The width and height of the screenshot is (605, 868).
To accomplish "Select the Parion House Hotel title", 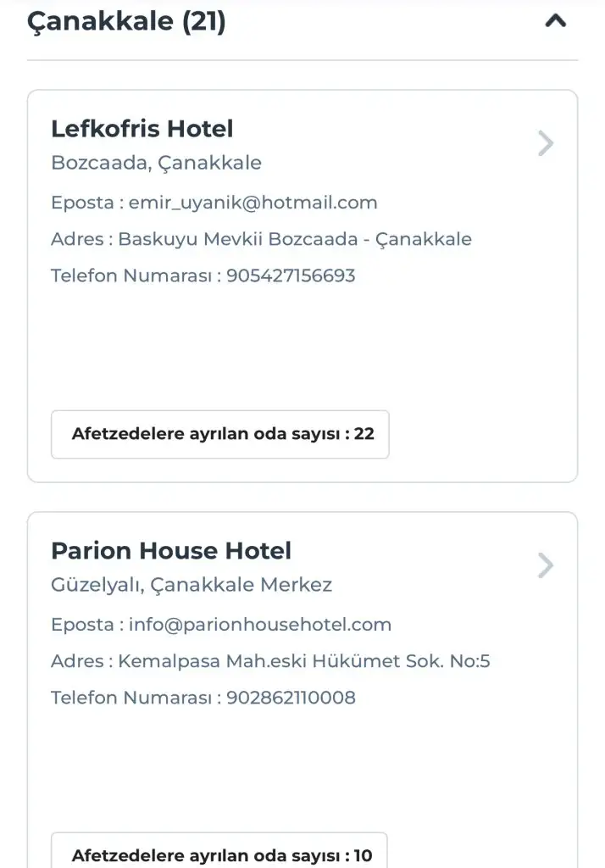I will coord(171,551).
